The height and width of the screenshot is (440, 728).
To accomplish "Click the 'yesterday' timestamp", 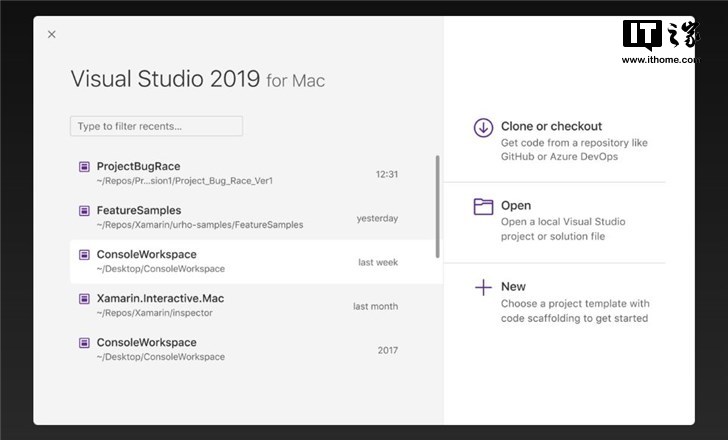I will tap(377, 219).
